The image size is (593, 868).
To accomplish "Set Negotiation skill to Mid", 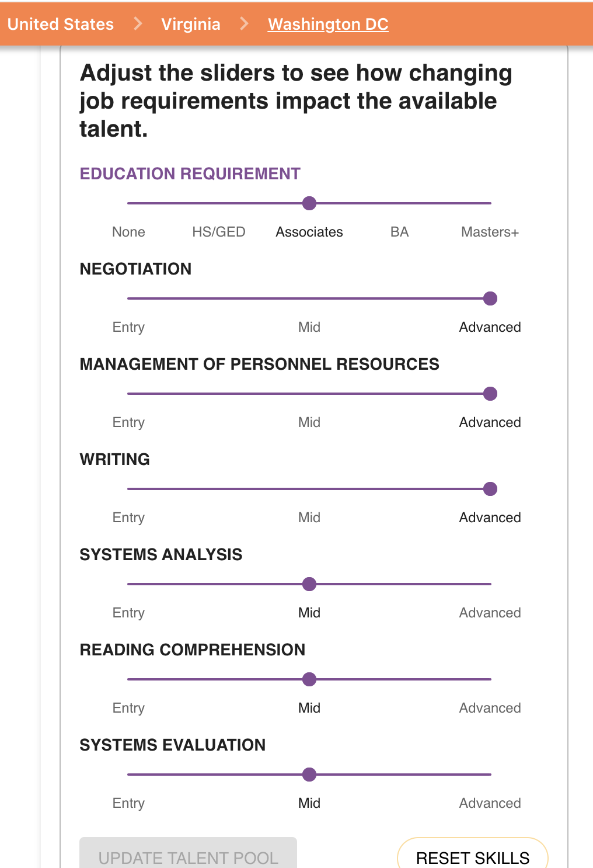I will point(309,327).
